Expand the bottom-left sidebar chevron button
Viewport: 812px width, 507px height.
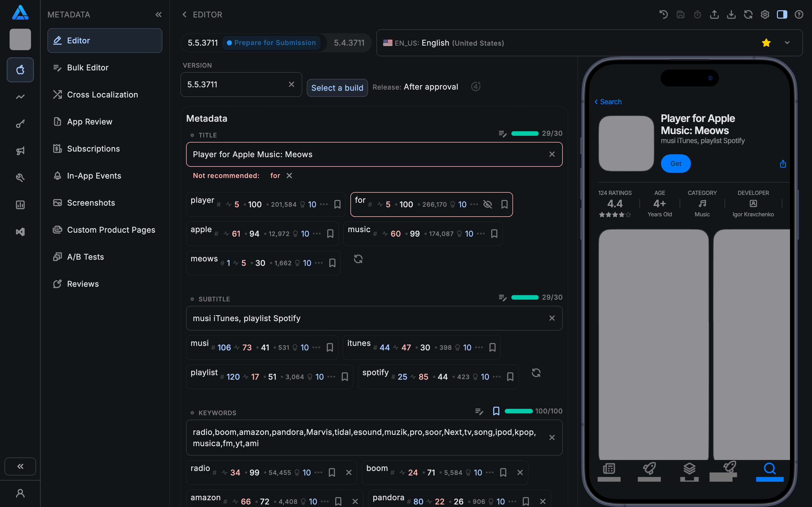pyautogui.click(x=20, y=466)
